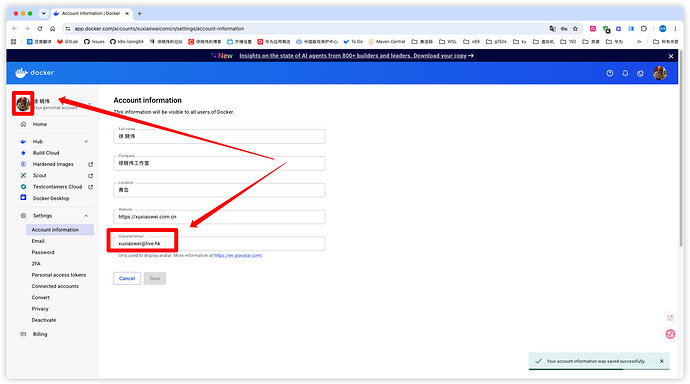
Task: Open the help question-mark icon in header
Action: coord(609,73)
